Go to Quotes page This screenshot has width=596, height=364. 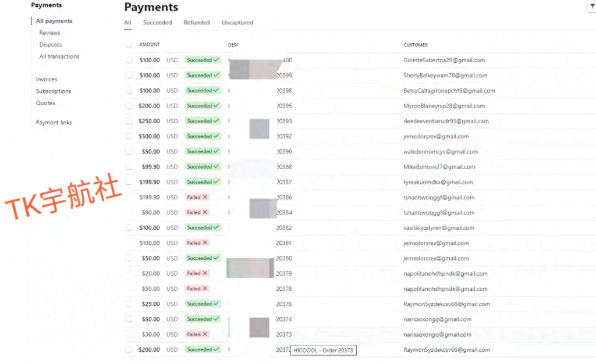(45, 103)
